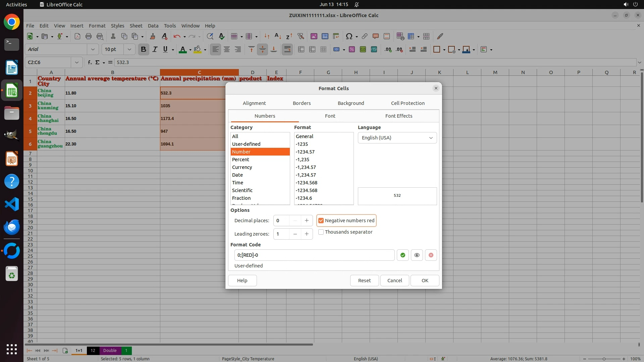Click the Reset button
The width and height of the screenshot is (644, 362).
point(364,281)
